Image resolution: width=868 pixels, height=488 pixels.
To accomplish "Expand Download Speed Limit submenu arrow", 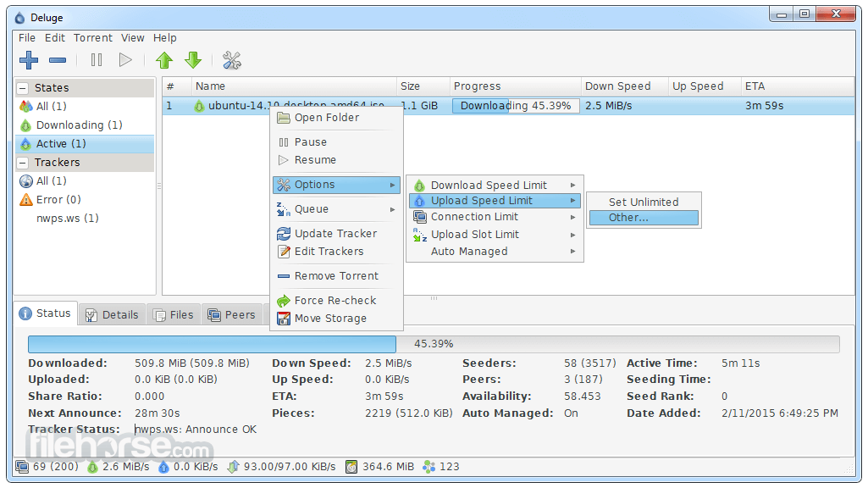I will [x=573, y=185].
